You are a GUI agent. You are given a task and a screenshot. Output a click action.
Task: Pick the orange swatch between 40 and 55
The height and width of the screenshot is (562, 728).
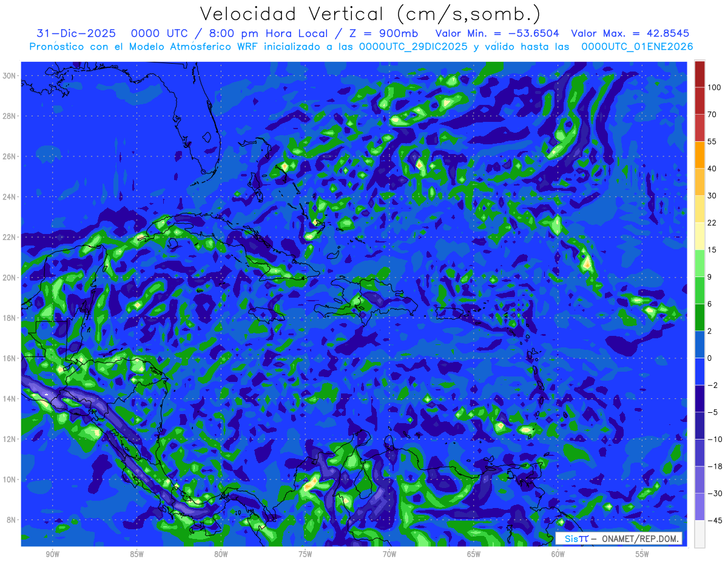699,155
